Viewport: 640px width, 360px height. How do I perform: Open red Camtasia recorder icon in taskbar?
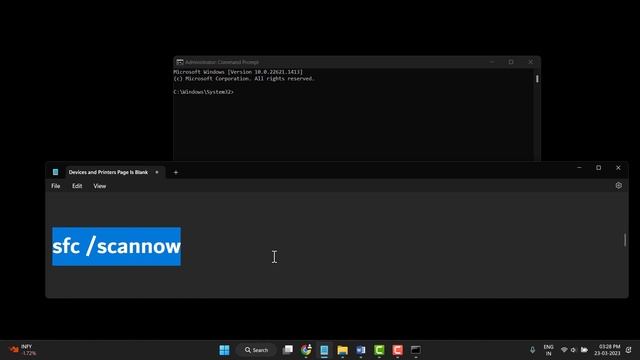click(x=398, y=350)
